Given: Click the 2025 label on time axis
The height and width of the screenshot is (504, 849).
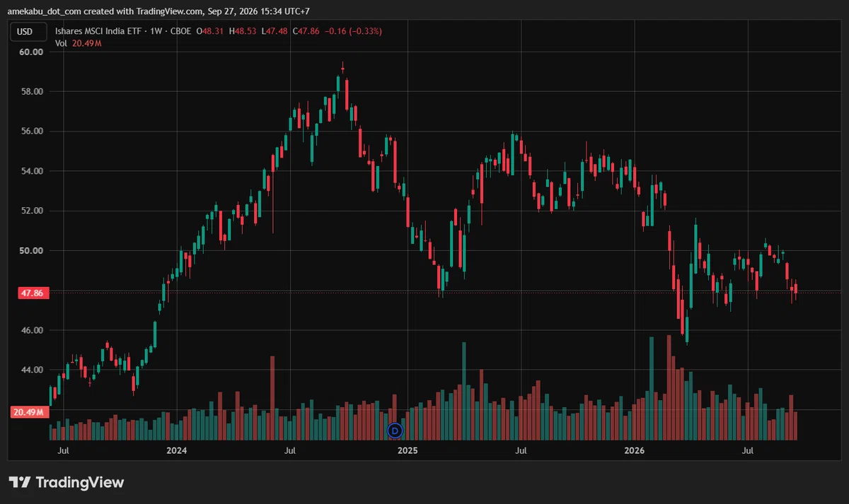Looking at the screenshot, I should [x=408, y=450].
